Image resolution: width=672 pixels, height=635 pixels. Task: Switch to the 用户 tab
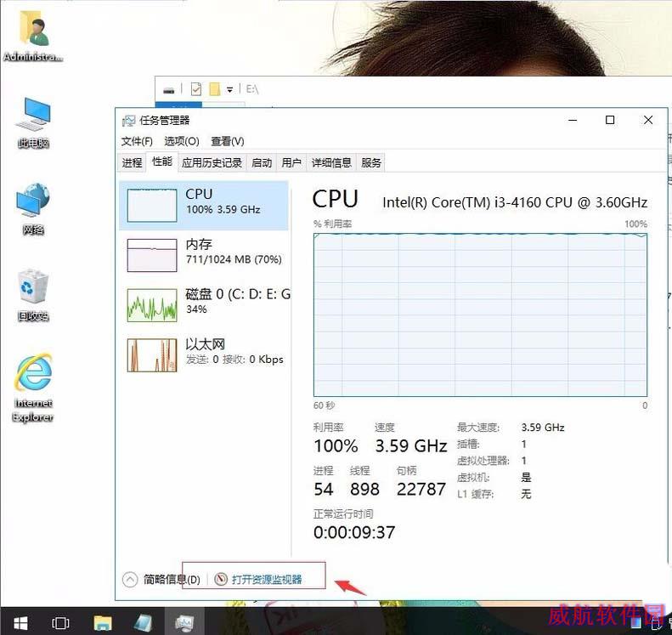tap(291, 162)
